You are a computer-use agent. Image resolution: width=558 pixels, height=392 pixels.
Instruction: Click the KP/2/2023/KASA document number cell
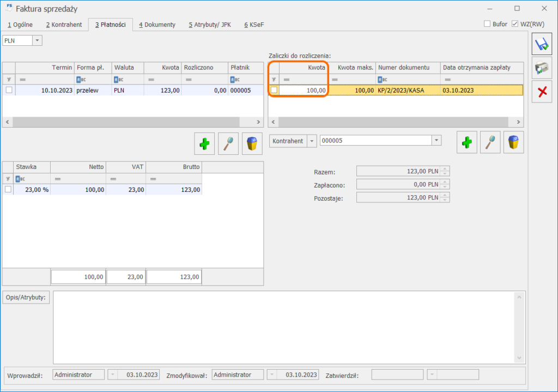pyautogui.click(x=408, y=91)
